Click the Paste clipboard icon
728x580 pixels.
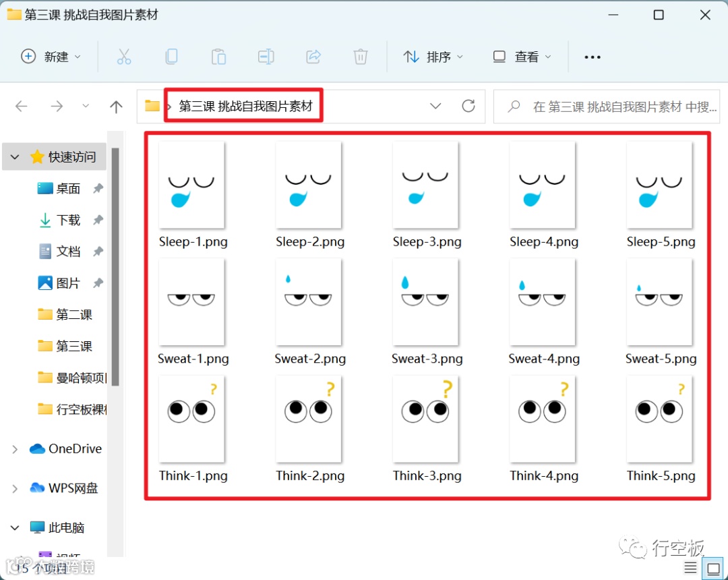pos(218,57)
